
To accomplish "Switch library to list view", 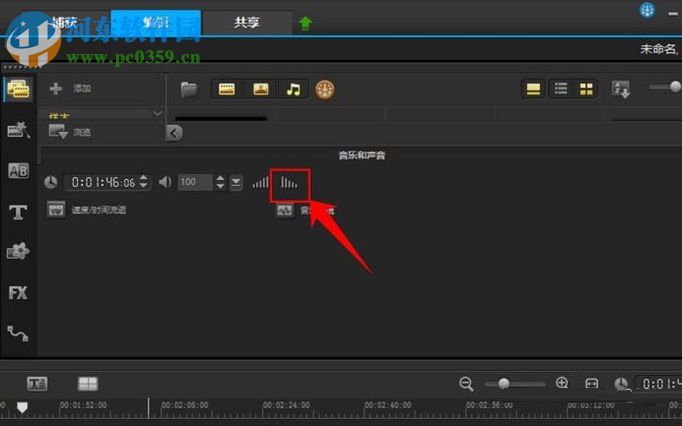I will pos(561,89).
